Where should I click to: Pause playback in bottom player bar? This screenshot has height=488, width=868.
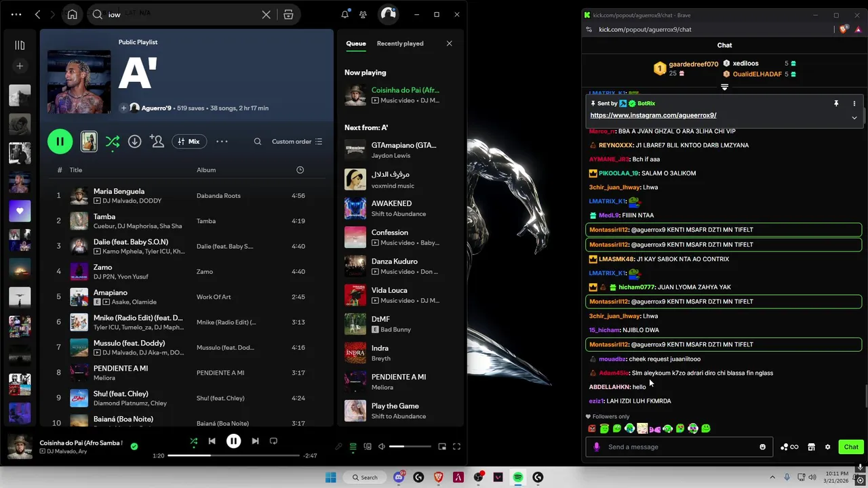click(233, 441)
